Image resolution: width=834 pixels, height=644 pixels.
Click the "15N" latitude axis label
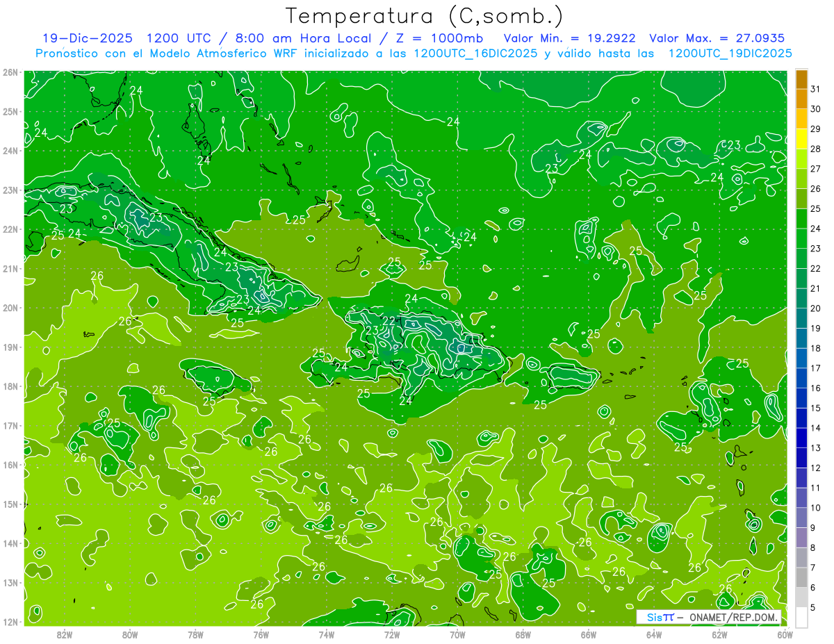point(10,504)
